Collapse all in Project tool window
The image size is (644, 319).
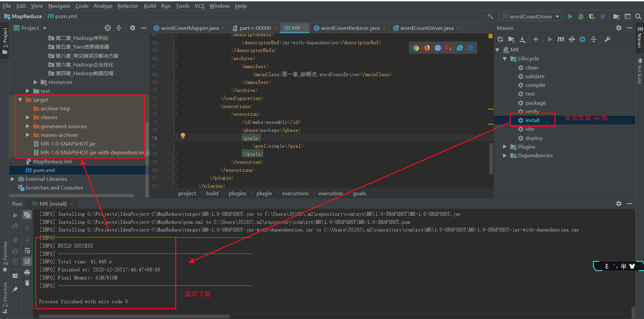(119, 28)
